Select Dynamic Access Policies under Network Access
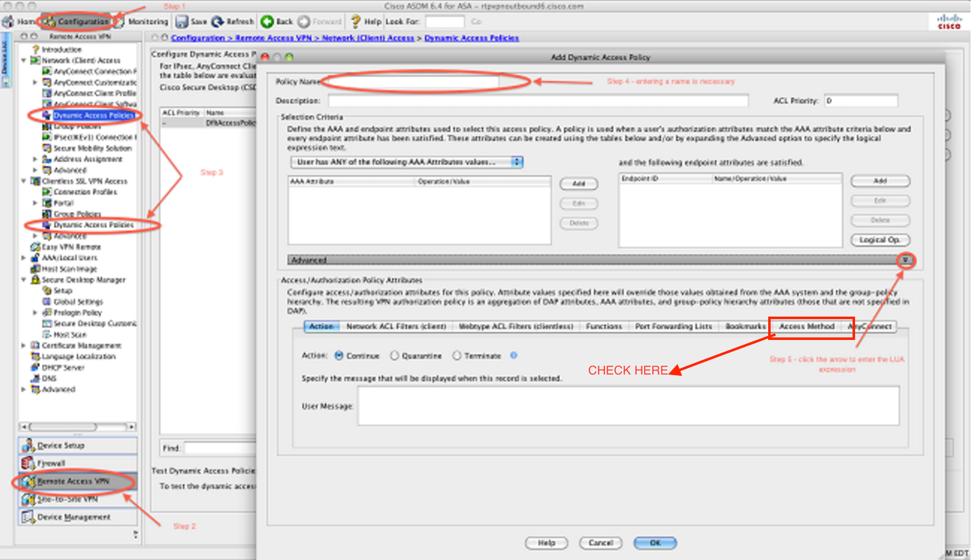Image resolution: width=971 pixels, height=560 pixels. click(93, 115)
